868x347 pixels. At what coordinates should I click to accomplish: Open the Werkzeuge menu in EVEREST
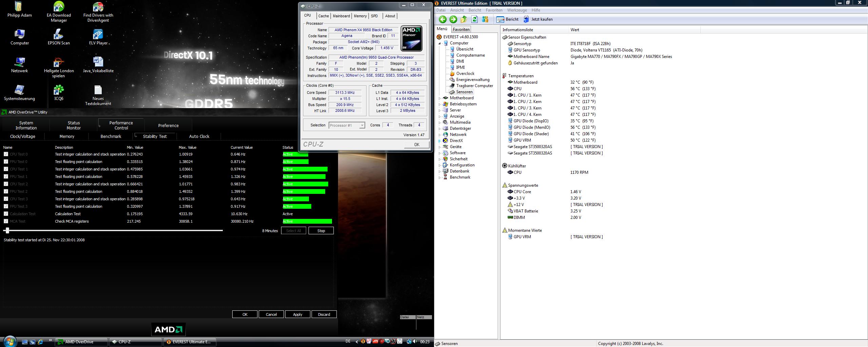[517, 10]
